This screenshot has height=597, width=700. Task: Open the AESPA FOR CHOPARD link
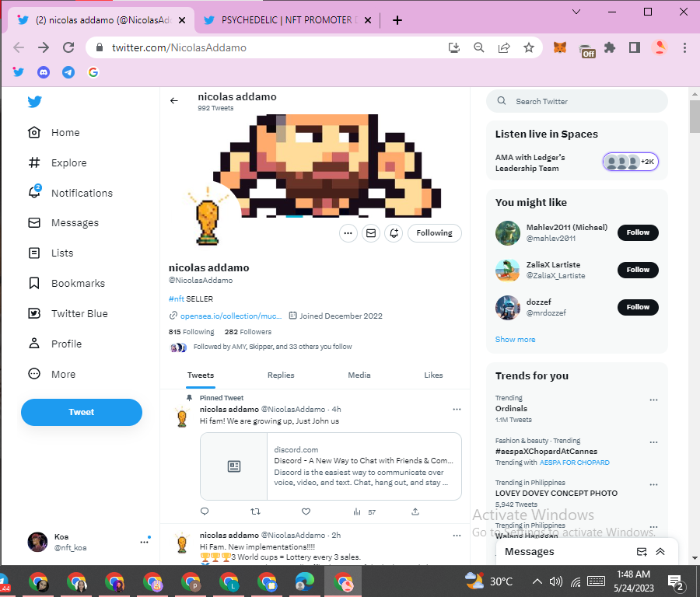click(x=575, y=463)
